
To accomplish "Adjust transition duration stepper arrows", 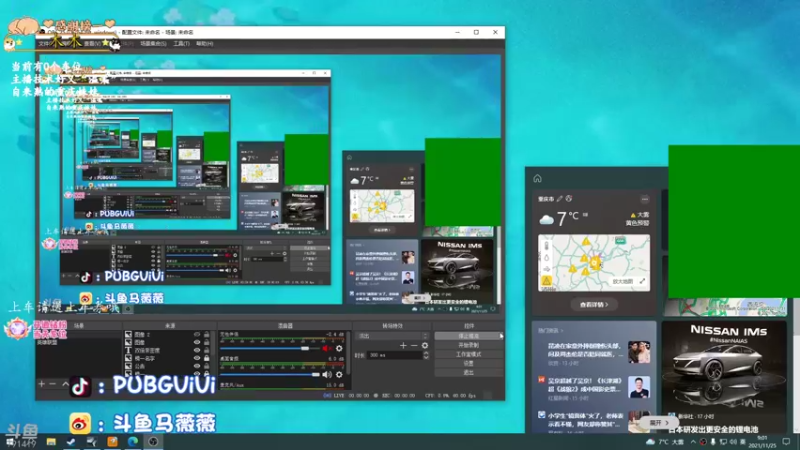I will click(x=426, y=355).
